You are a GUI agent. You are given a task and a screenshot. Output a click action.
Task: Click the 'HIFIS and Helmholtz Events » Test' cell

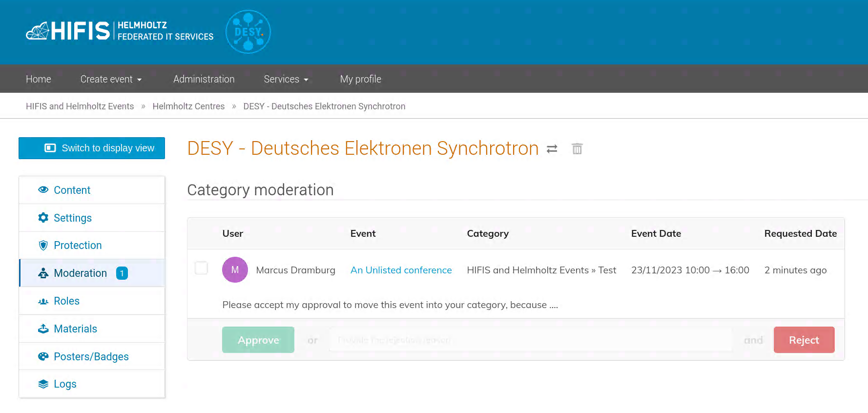point(541,270)
